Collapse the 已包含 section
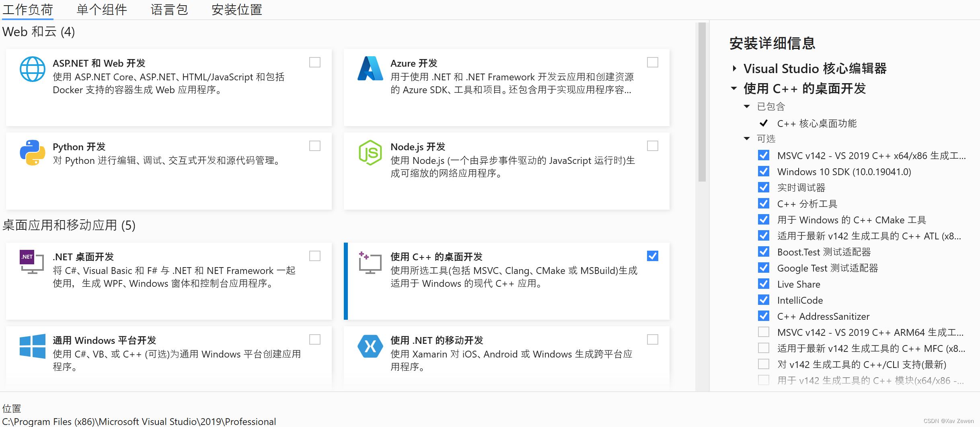Screen dimensions: 980x427 click(747, 106)
